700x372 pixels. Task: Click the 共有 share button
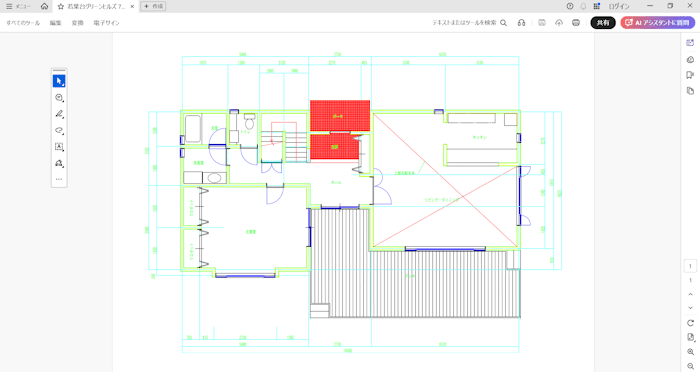pyautogui.click(x=603, y=23)
